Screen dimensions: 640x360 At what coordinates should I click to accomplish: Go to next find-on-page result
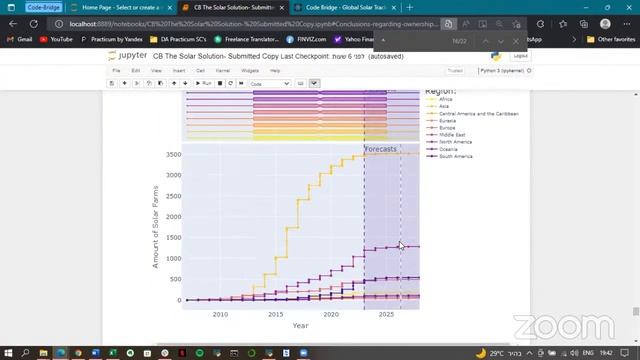click(x=501, y=41)
